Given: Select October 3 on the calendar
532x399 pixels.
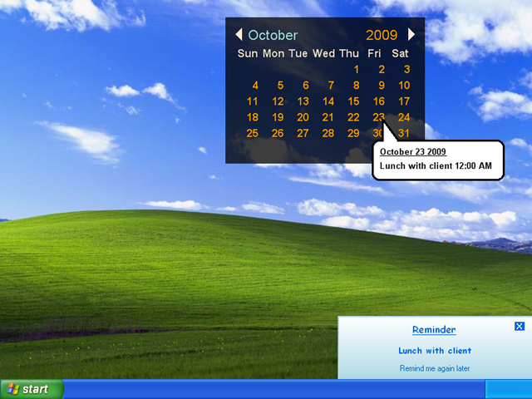Looking at the screenshot, I should [406, 70].
